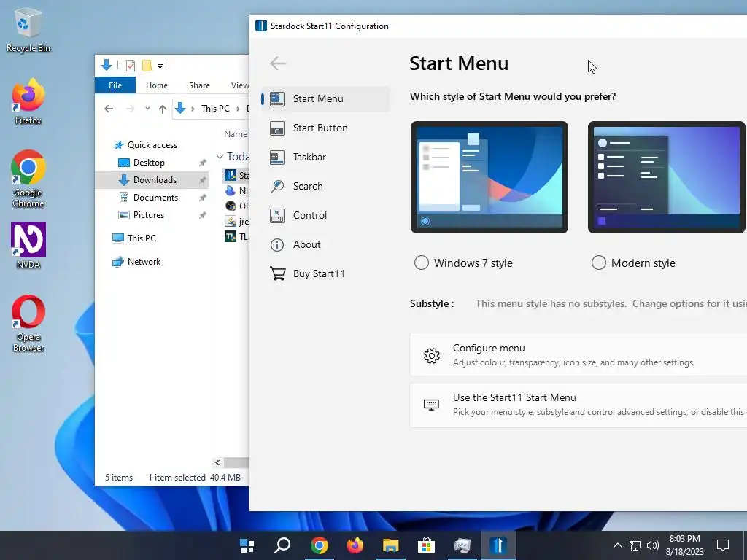This screenshot has width=747, height=560.
Task: Select Network in Explorer navigation pane
Action: point(144,262)
